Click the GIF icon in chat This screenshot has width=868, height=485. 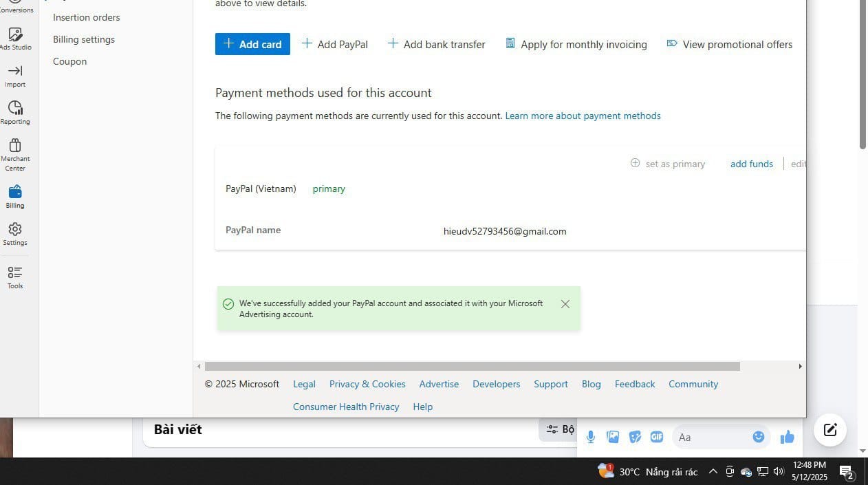click(657, 437)
